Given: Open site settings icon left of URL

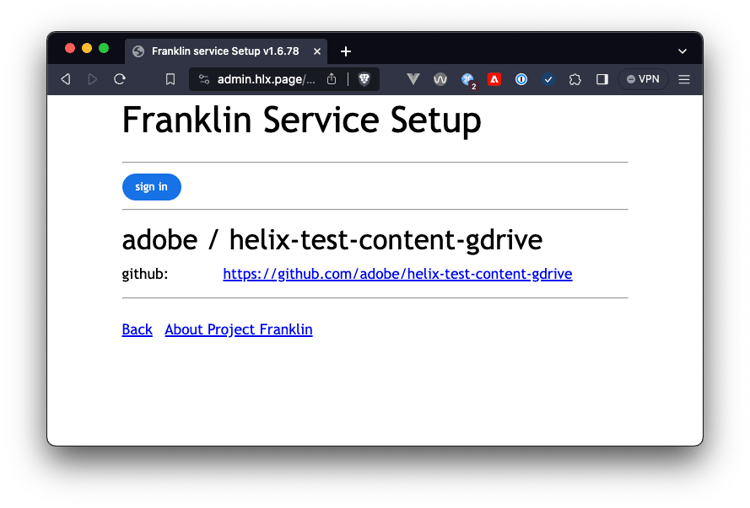Looking at the screenshot, I should click(204, 79).
